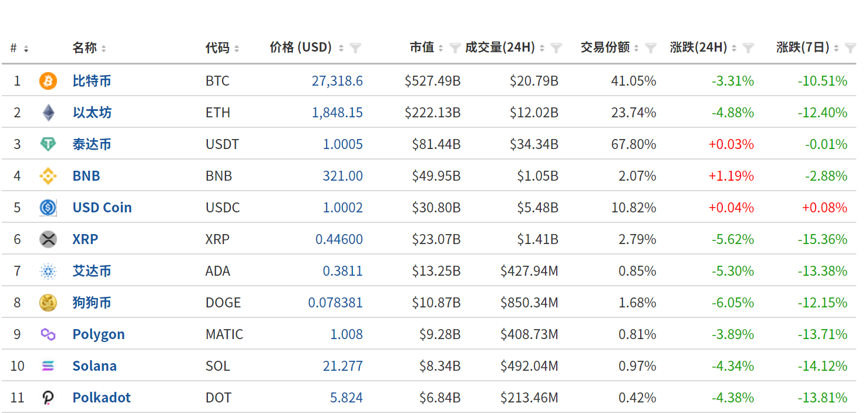This screenshot has height=413, width=868.
Task: Click the Polkadot logo icon
Action: pos(48,398)
